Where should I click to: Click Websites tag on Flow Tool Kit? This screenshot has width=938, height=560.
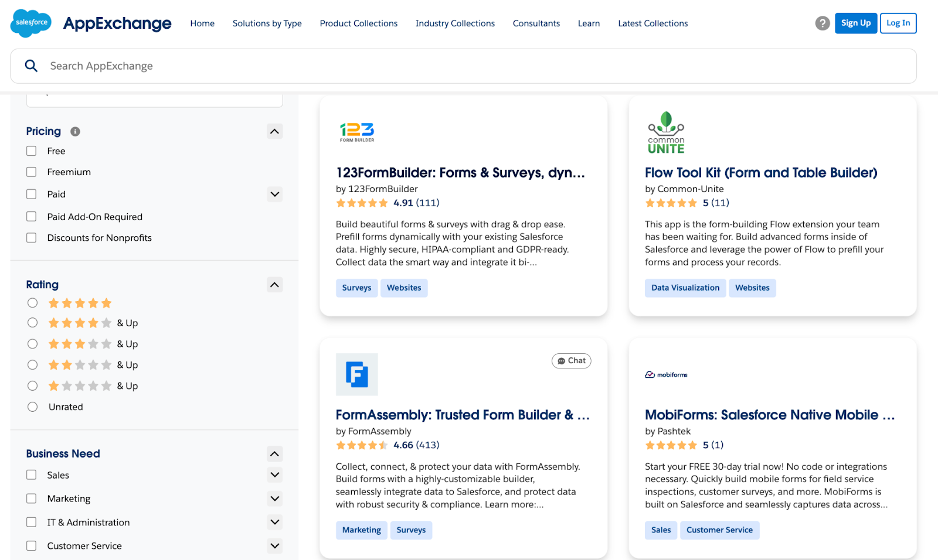click(x=753, y=288)
